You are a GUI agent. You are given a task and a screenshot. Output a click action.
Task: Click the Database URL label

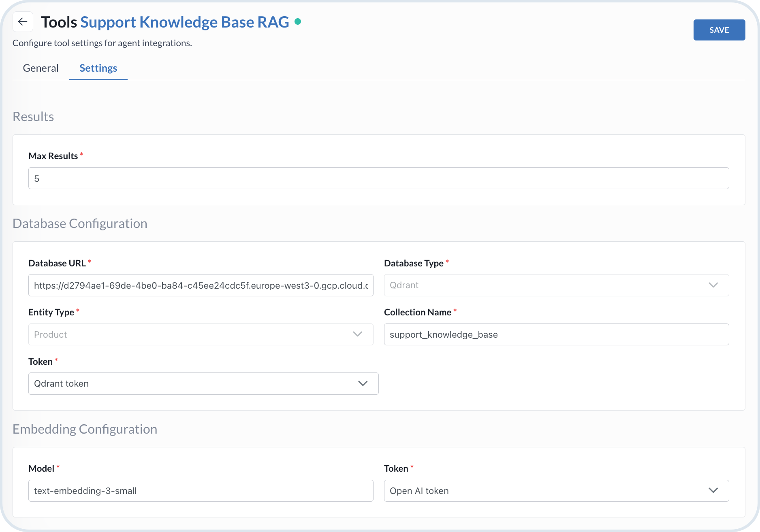[x=57, y=263]
